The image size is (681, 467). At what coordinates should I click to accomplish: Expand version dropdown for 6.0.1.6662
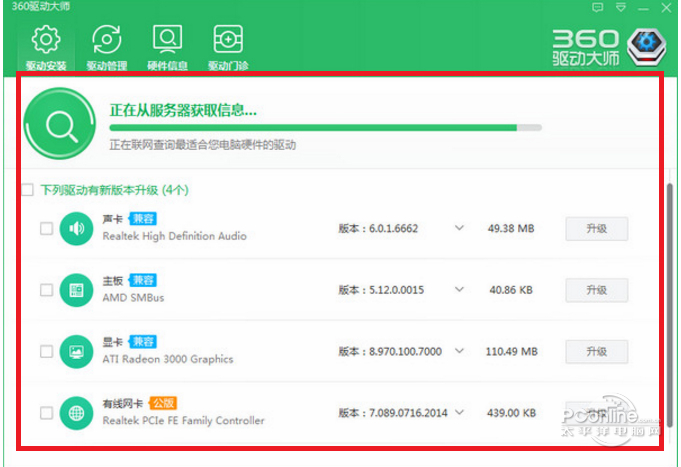[x=460, y=228]
